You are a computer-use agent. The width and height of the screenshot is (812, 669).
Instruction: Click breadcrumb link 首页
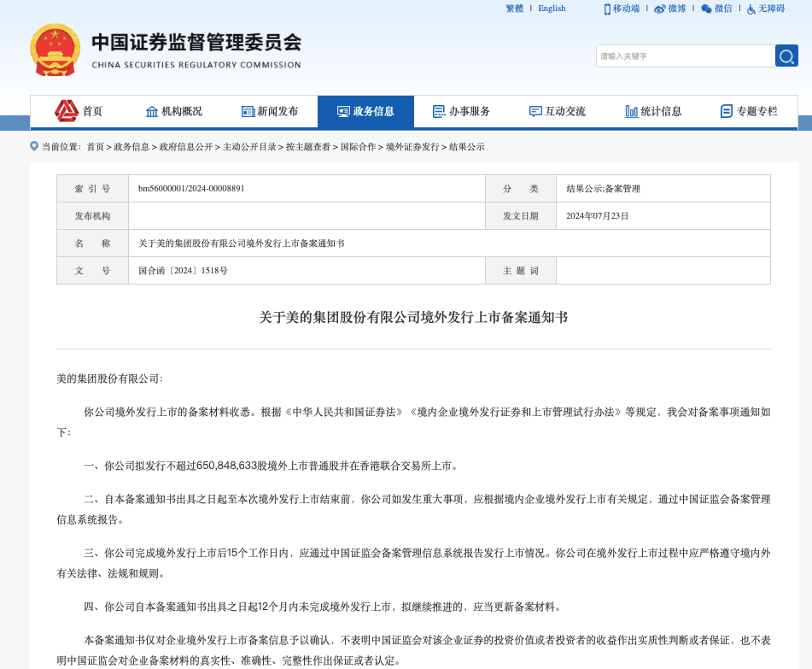coord(96,147)
